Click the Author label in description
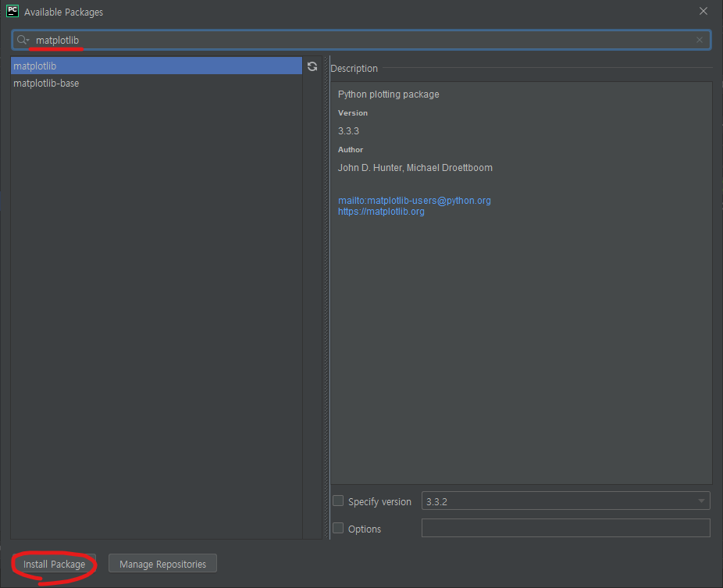The image size is (723, 588). [x=351, y=150]
